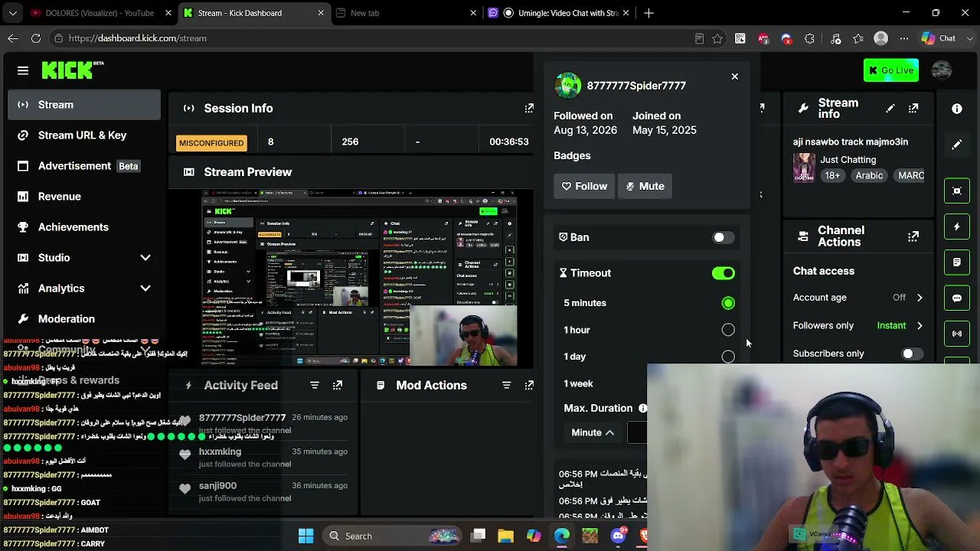
Task: Toggle the Subscribers only switch
Action: tap(912, 354)
